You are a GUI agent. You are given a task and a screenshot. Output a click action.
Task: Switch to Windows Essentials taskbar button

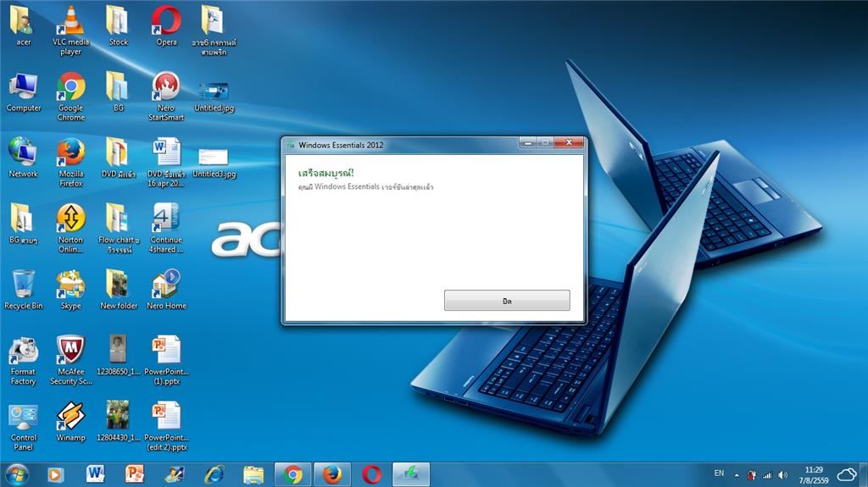coord(411,474)
